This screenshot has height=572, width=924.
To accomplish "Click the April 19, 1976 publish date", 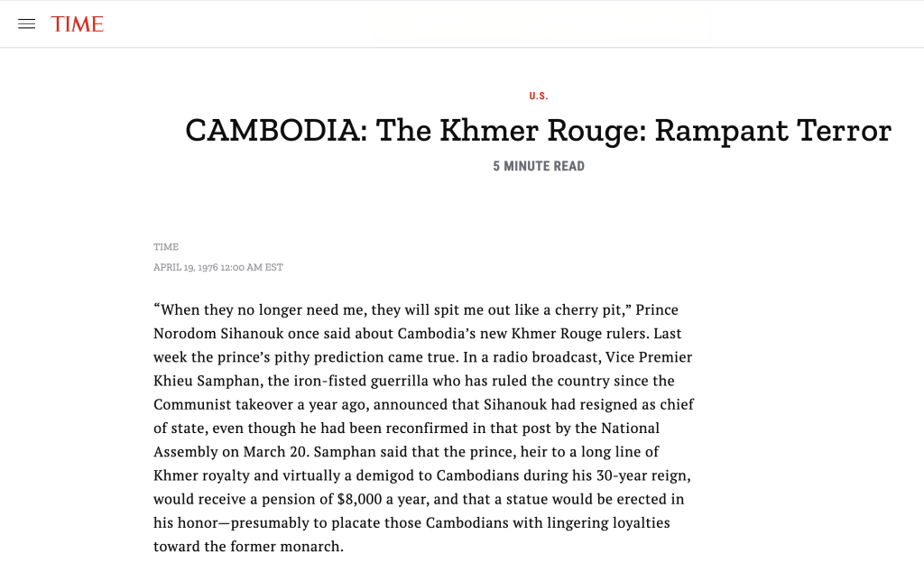I will tap(218, 267).
